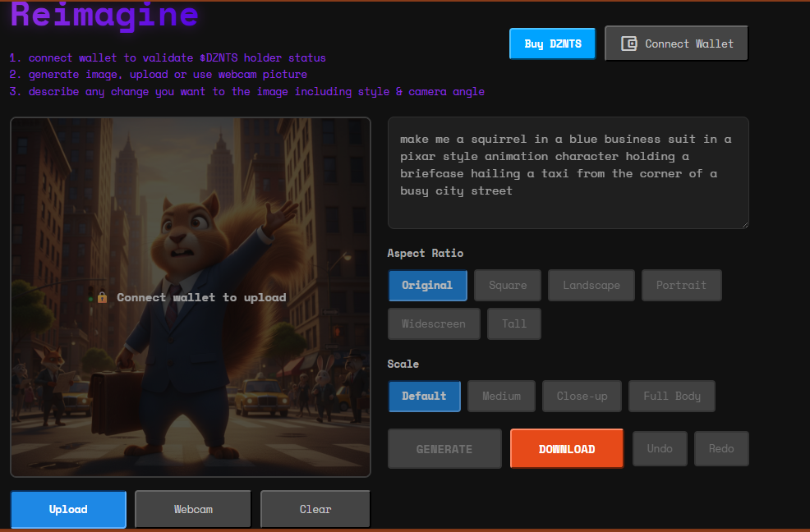Click the wallet icon in Connect Wallet
The width and height of the screenshot is (810, 532).
629,44
